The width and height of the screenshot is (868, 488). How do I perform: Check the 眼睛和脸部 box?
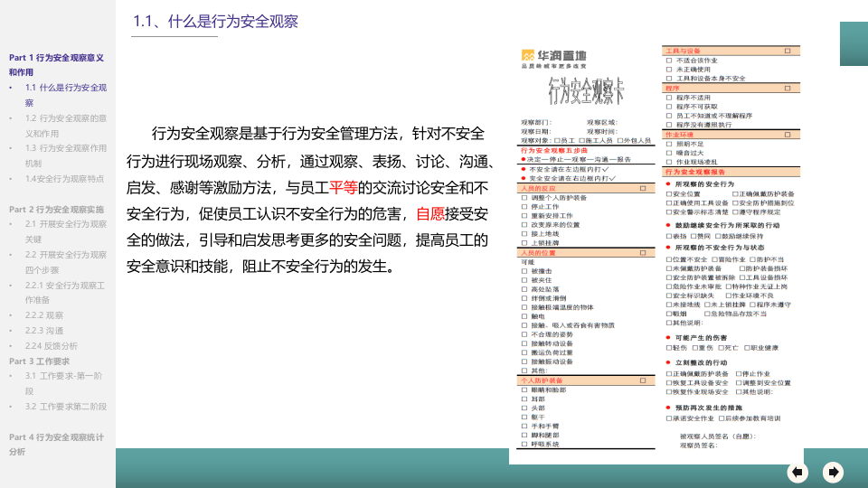pyautogui.click(x=524, y=390)
